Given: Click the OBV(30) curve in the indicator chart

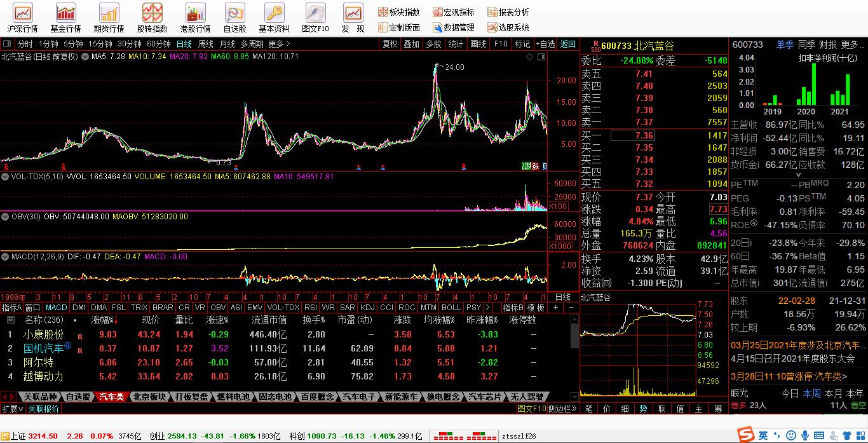Looking at the screenshot, I should (x=531, y=228).
